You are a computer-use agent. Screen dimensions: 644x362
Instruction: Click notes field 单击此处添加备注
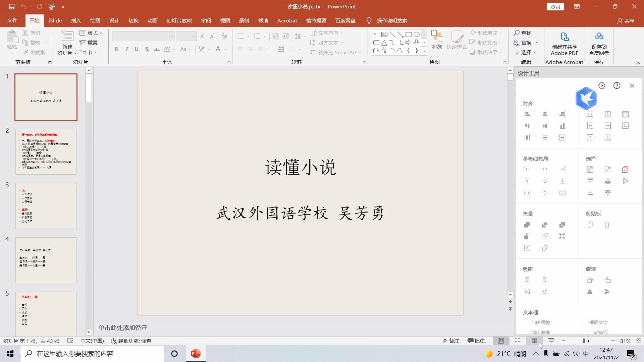click(123, 327)
